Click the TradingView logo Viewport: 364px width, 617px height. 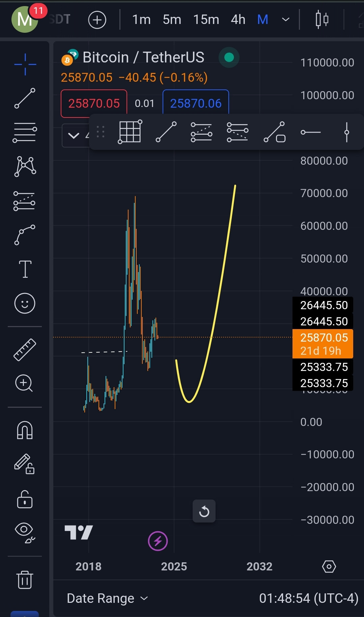(x=79, y=532)
